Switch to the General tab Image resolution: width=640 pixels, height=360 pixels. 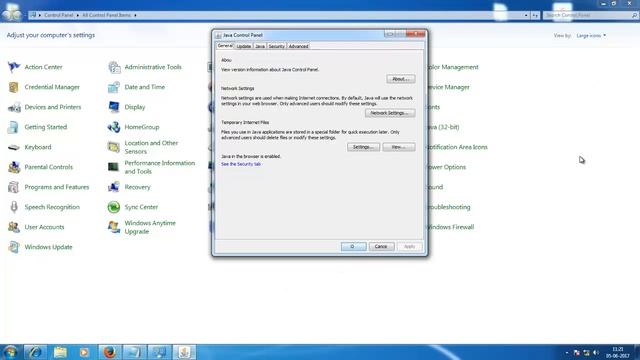click(x=225, y=46)
